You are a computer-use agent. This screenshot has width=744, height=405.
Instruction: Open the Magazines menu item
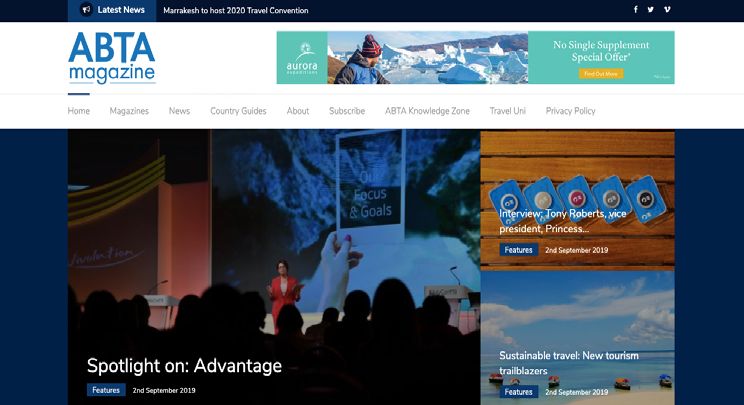[x=129, y=111]
